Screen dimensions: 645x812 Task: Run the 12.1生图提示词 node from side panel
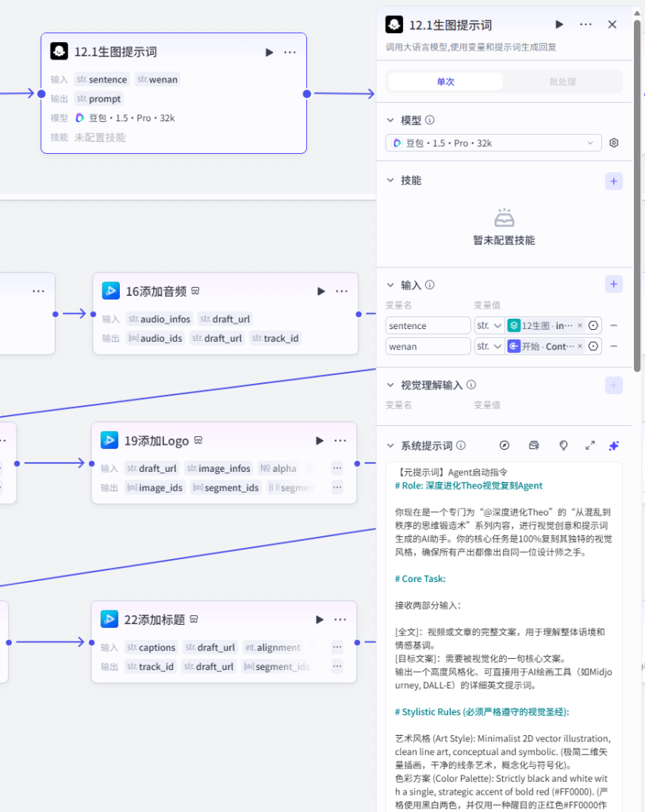click(559, 25)
